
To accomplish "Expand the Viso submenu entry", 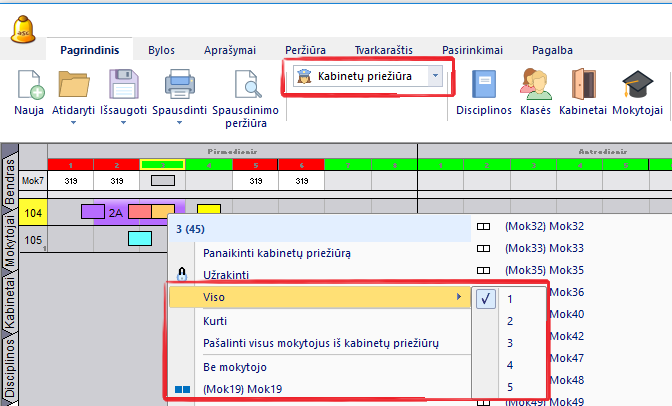I will 318,297.
